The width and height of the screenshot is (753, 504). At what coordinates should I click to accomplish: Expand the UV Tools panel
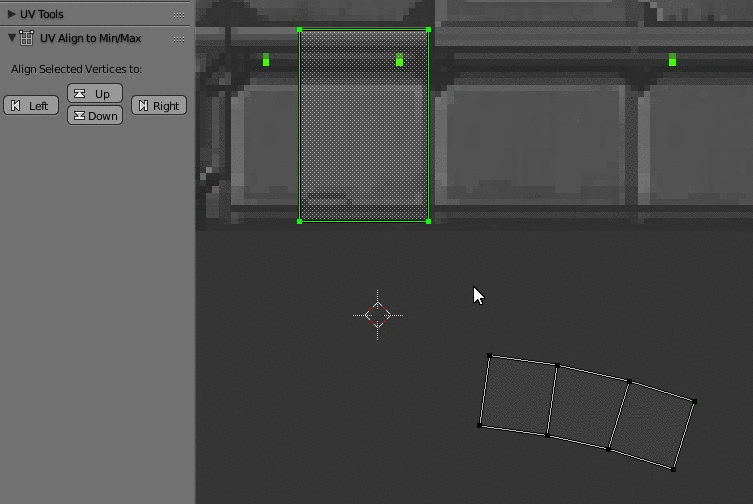(x=12, y=14)
